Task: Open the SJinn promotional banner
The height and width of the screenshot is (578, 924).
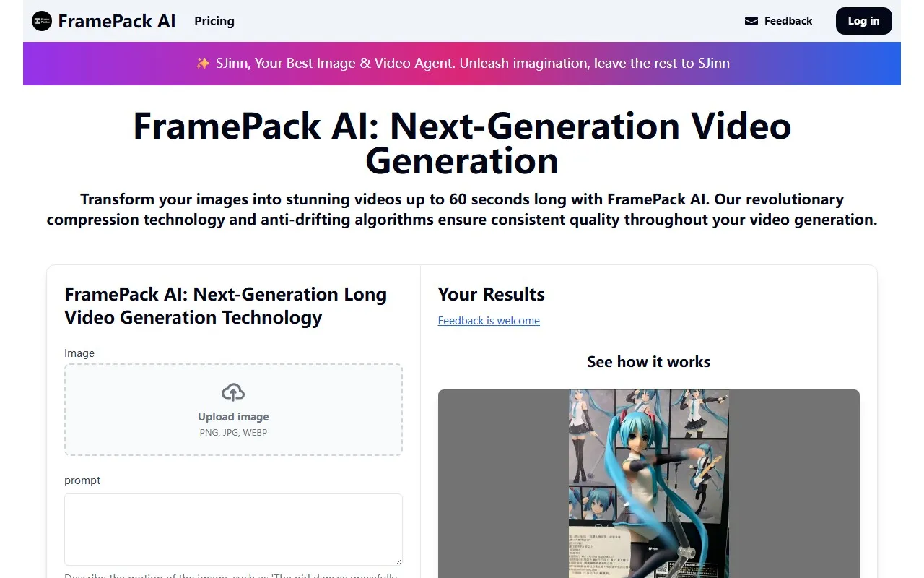Action: [462, 64]
